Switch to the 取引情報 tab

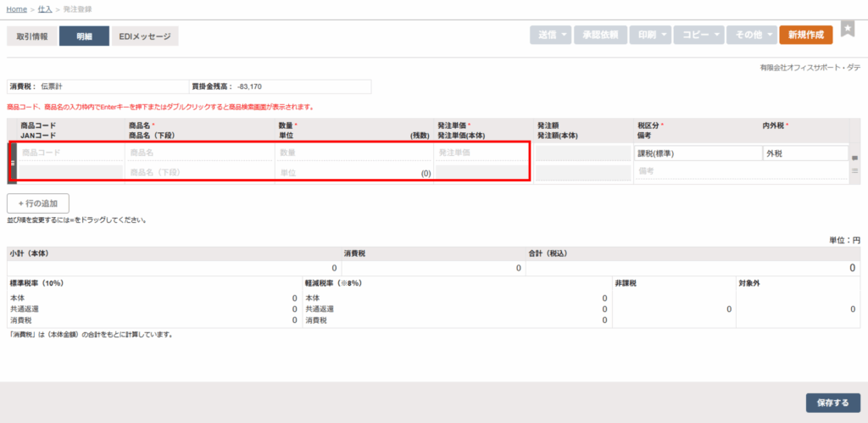click(32, 36)
